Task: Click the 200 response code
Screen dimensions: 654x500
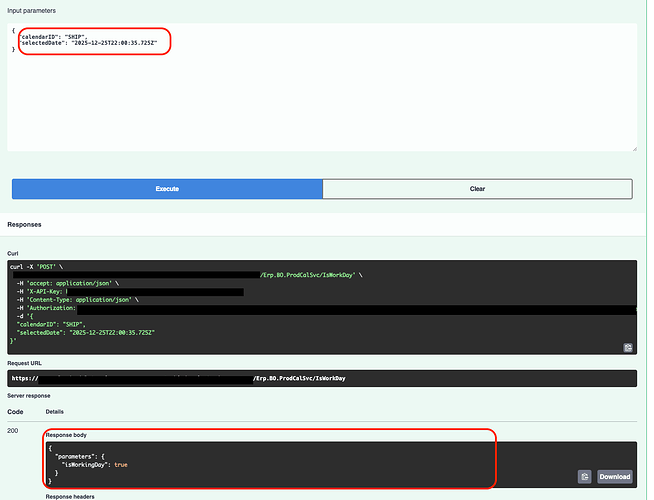Action: click(x=13, y=430)
